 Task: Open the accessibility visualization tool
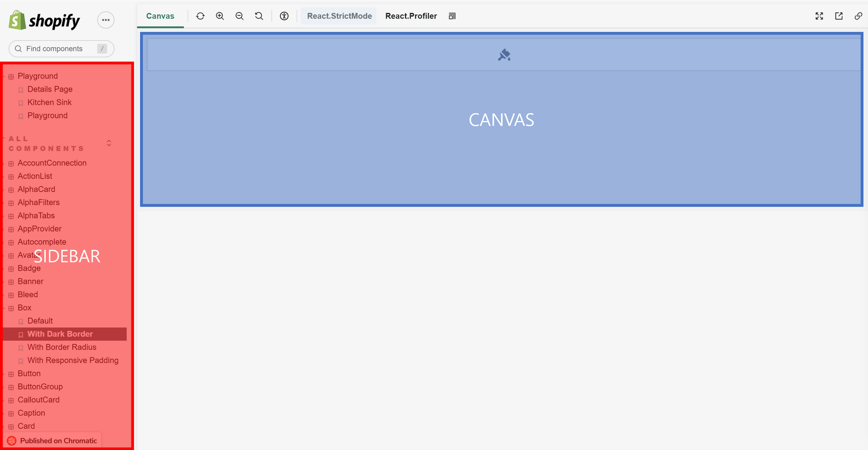click(x=284, y=16)
